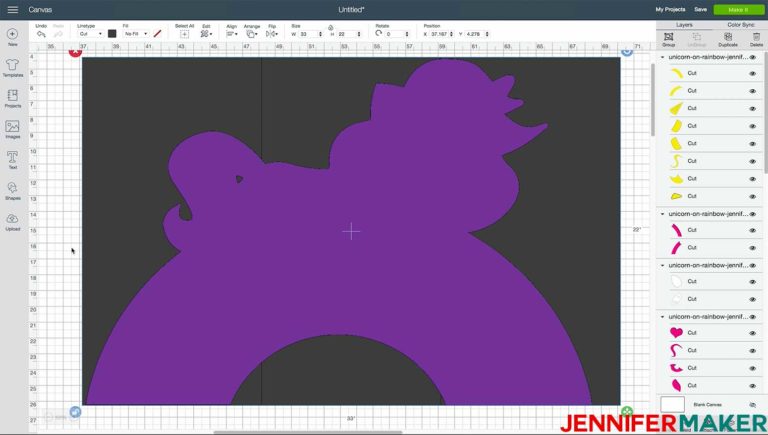This screenshot has height=435, width=768.
Task: Switch to the Layers tab
Action: (684, 24)
